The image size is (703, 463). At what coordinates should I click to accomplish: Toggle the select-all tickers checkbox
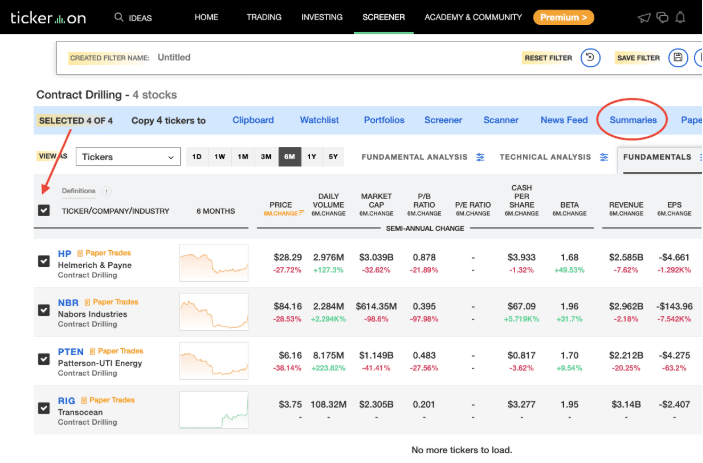point(44,210)
